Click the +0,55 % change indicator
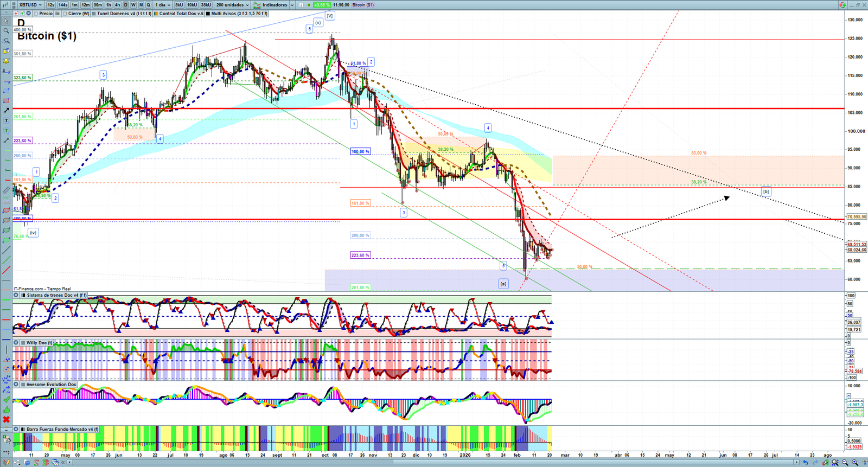 pyautogui.click(x=322, y=5)
